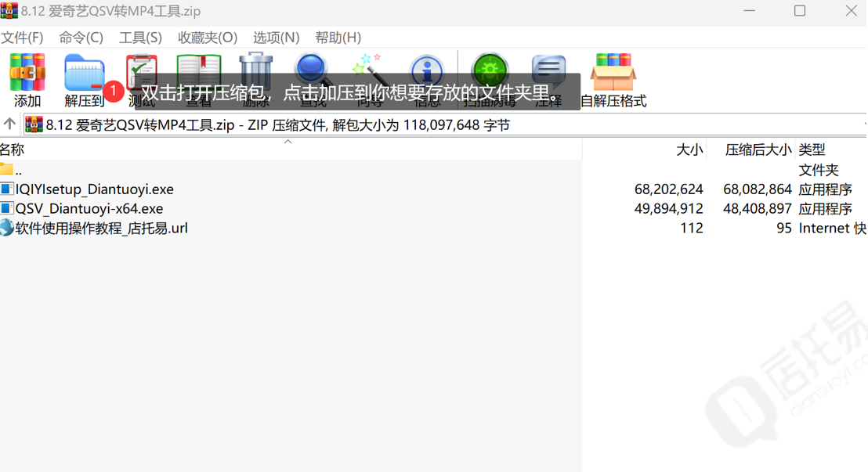This screenshot has height=472, width=868.
Task: Click the up-one-level arrow beside path bar
Action: click(x=9, y=124)
